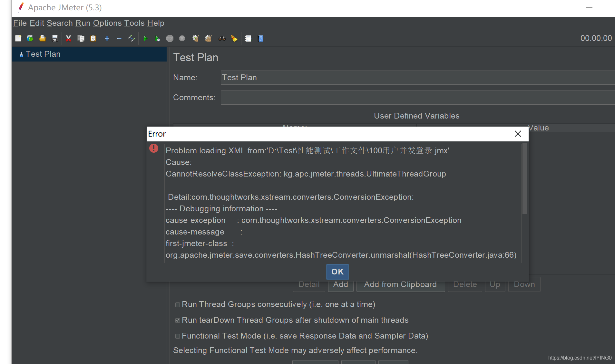The height and width of the screenshot is (364, 615).
Task: Click Start no pauses icon
Action: pos(157,38)
